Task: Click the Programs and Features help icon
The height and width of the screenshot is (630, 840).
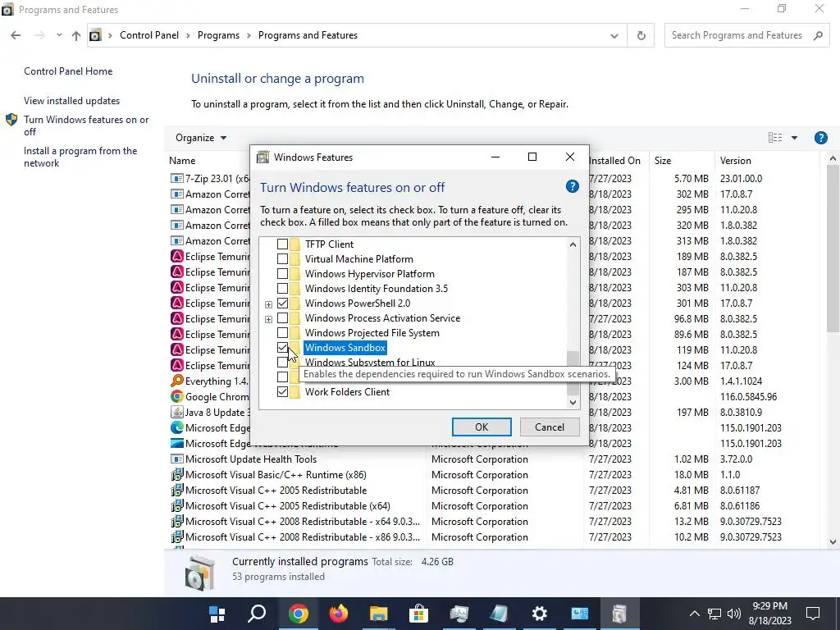Action: pos(820,138)
